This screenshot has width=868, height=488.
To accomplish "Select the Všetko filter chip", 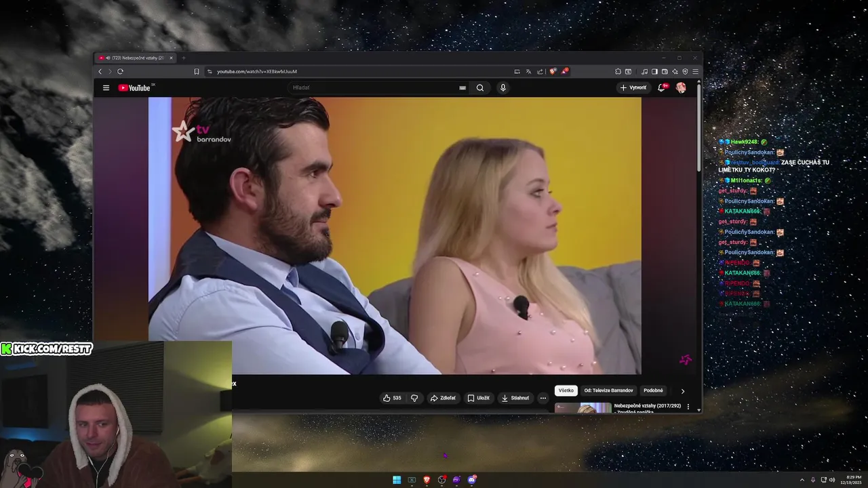I will [566, 390].
